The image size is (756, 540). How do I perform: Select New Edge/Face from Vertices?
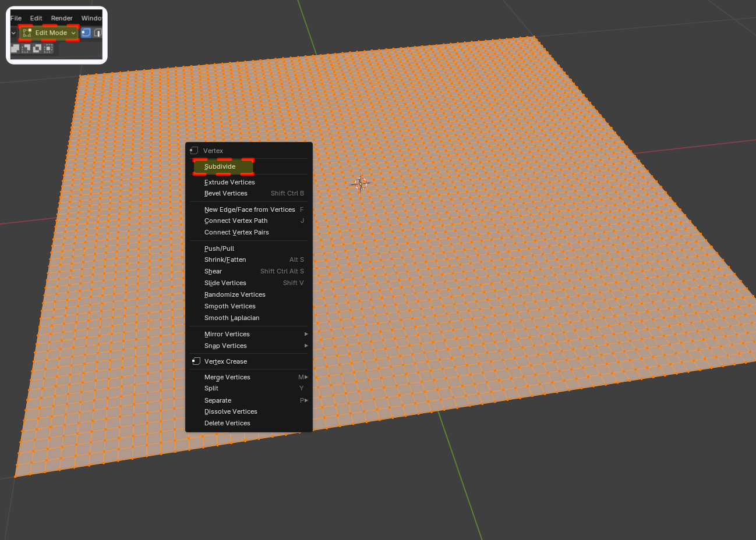[x=249, y=209]
